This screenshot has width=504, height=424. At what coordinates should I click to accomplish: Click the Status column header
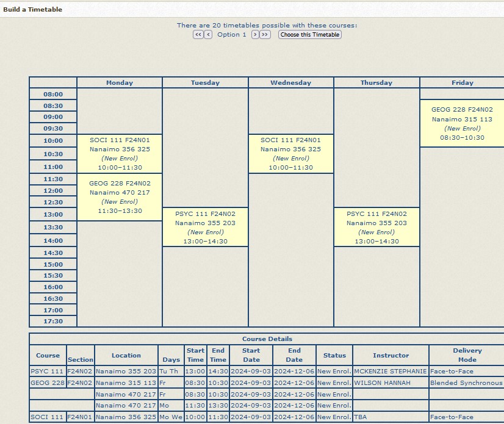tap(334, 355)
